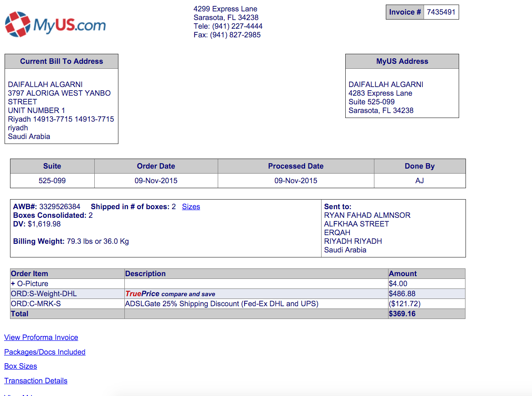Click the Current Bill To Address header
The height and width of the screenshot is (396, 532).
pyautogui.click(x=61, y=62)
